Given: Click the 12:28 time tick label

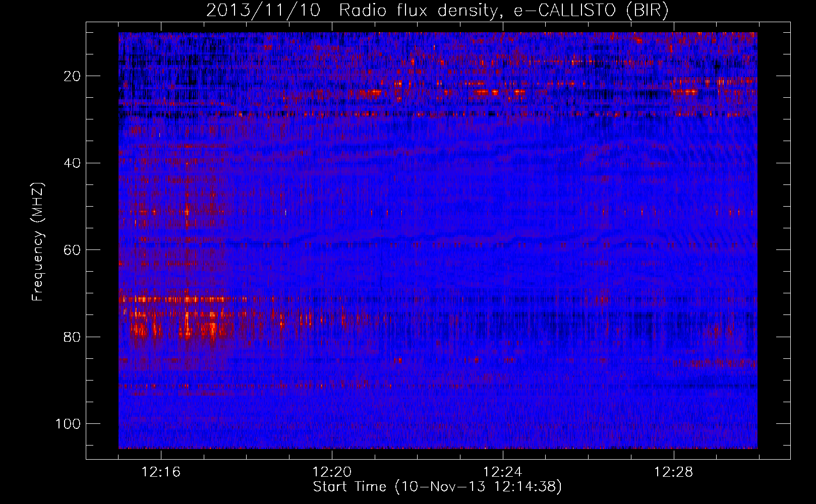Looking at the screenshot, I should point(674,472).
